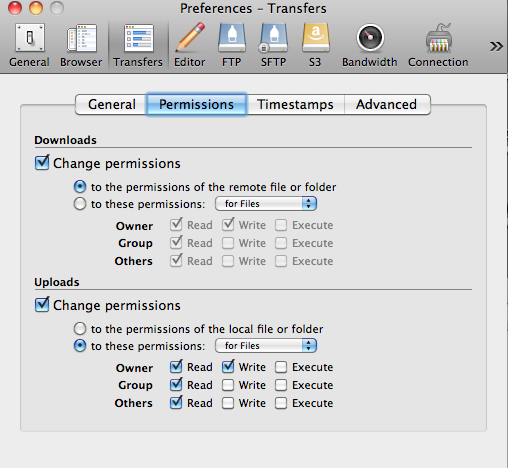Toggle Downloads Others Execute checkbox
Image resolution: width=508 pixels, height=468 pixels.
coord(281,261)
